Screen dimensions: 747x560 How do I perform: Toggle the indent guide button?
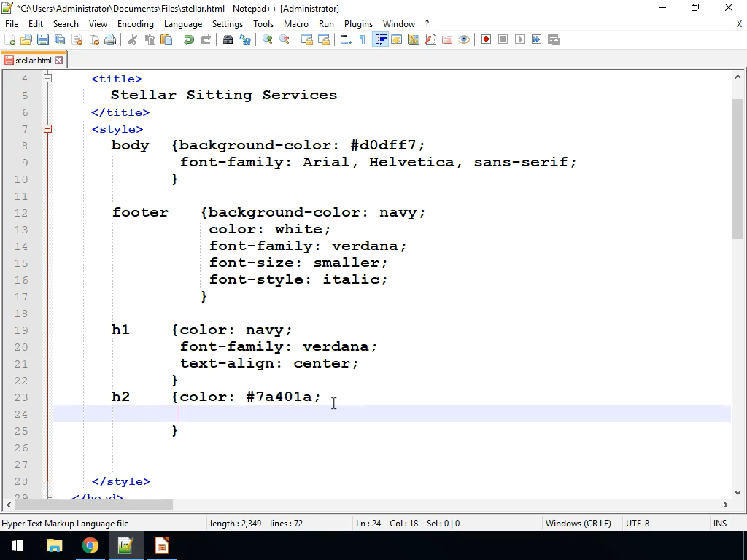380,39
